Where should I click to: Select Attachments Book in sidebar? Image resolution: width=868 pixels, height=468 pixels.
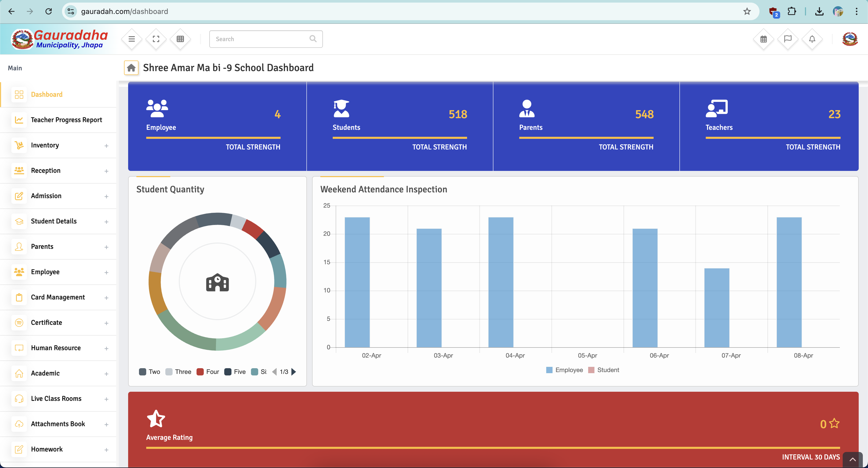point(58,424)
